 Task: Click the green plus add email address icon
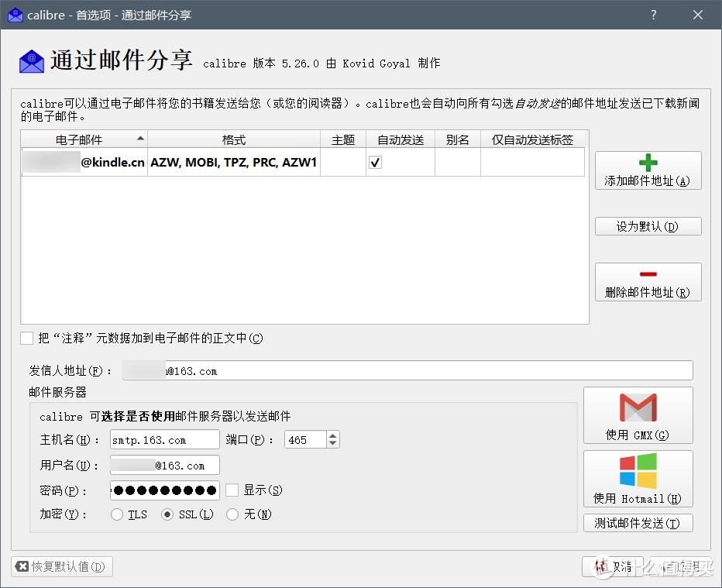click(x=648, y=163)
